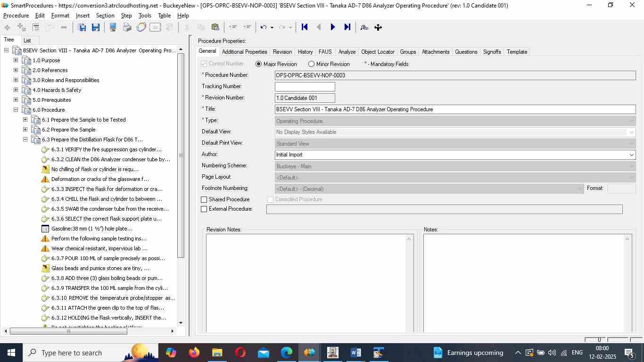Image resolution: width=644 pixels, height=362 pixels.
Task: Expand the 4.0 Hazards & Safety node
Action: (16, 90)
